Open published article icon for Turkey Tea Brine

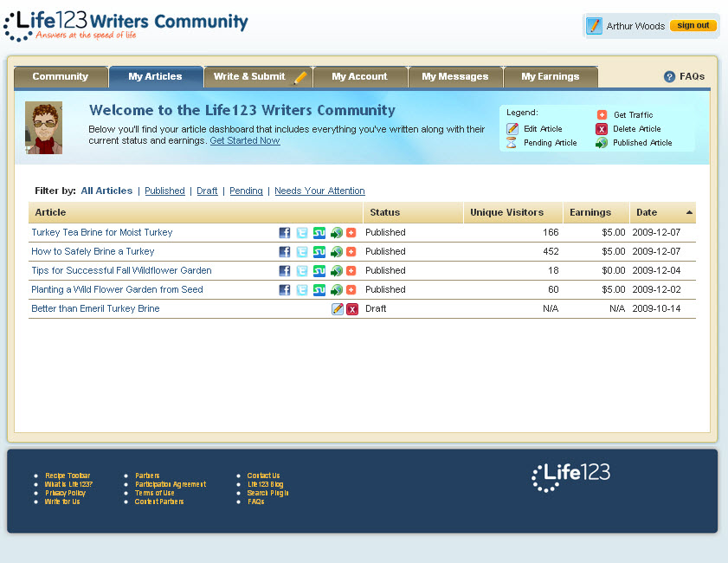[x=336, y=233]
